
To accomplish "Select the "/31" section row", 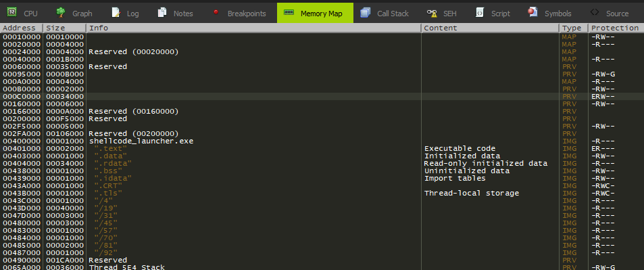I will [x=322, y=215].
